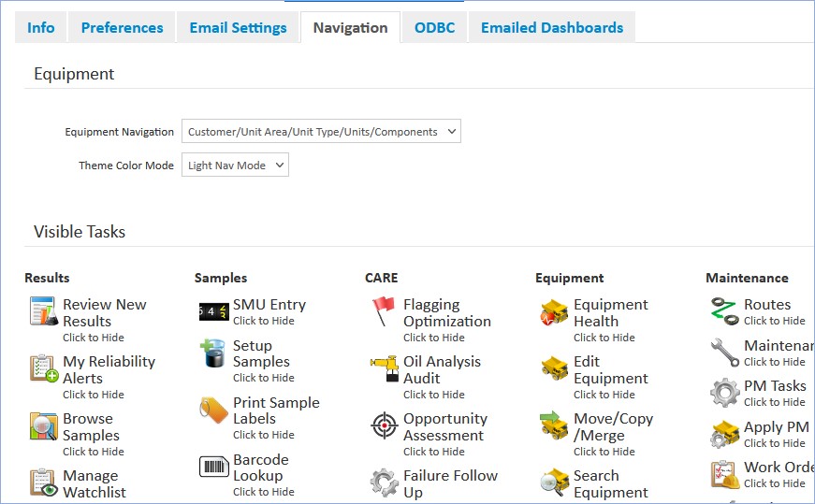This screenshot has height=504, width=815.
Task: Hide the My Reliability Alerts task
Action: point(93,395)
